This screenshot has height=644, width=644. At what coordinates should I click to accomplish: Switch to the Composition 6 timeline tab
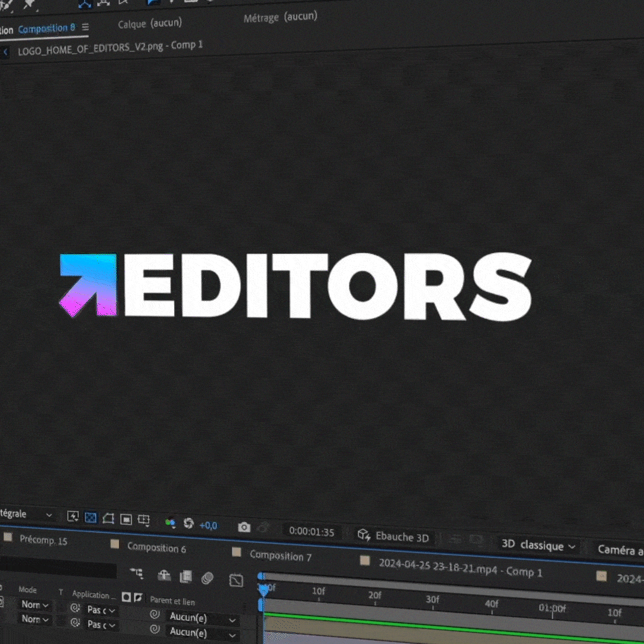(x=156, y=547)
